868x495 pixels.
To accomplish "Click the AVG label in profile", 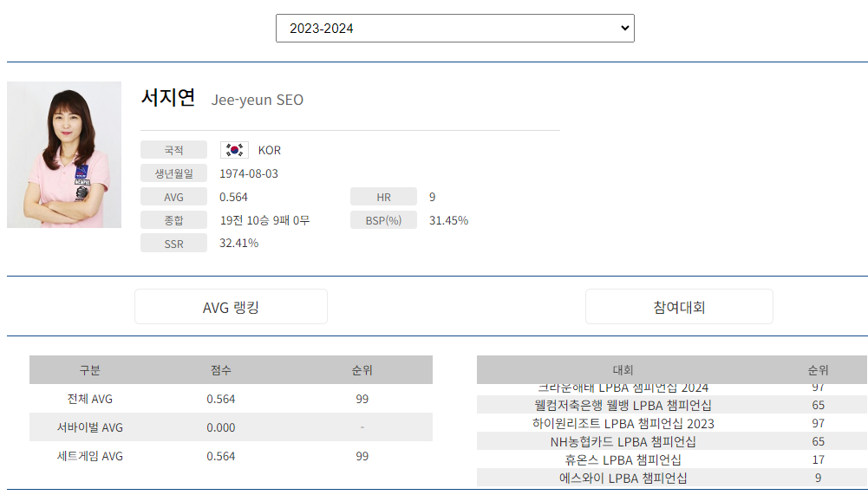I will pyautogui.click(x=173, y=197).
